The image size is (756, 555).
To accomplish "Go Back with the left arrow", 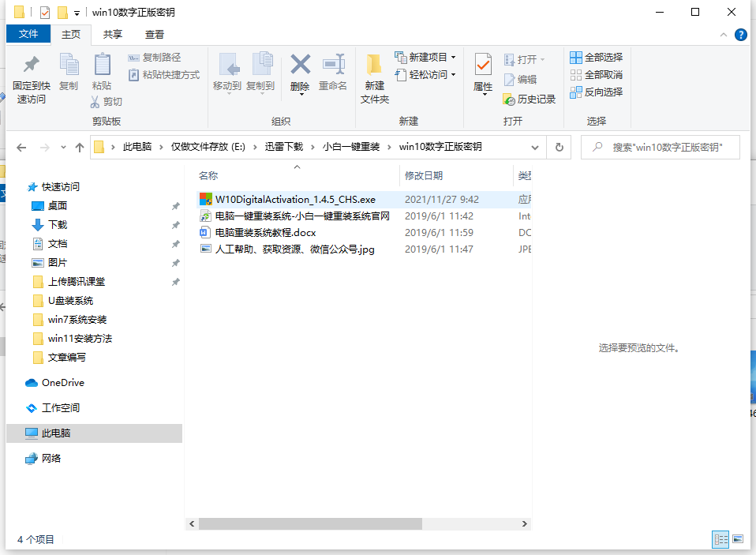I will pyautogui.click(x=21, y=148).
